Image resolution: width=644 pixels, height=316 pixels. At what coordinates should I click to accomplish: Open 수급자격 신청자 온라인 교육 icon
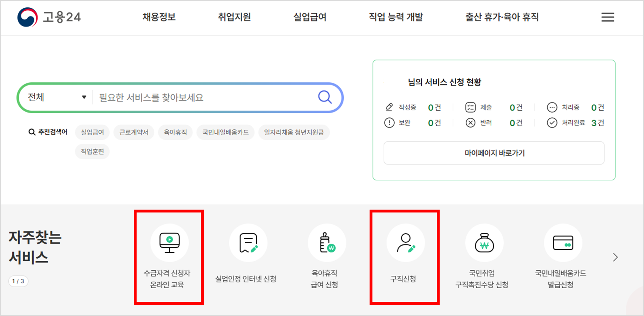169,243
